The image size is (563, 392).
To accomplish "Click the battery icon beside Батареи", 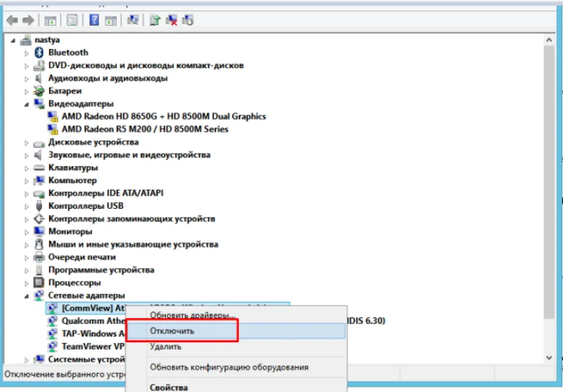I will (x=39, y=91).
